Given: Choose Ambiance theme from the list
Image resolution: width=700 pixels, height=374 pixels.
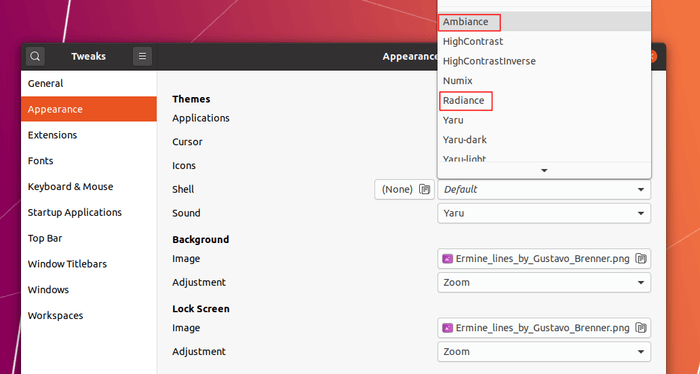Looking at the screenshot, I should [x=544, y=21].
